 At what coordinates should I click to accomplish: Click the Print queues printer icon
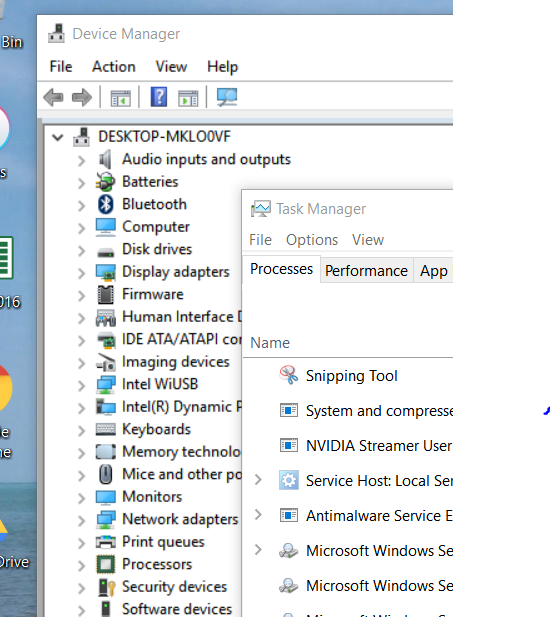pyautogui.click(x=106, y=542)
